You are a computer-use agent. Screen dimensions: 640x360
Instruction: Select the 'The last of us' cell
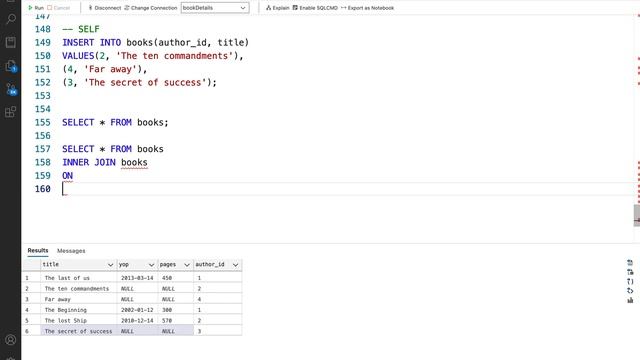click(x=79, y=278)
